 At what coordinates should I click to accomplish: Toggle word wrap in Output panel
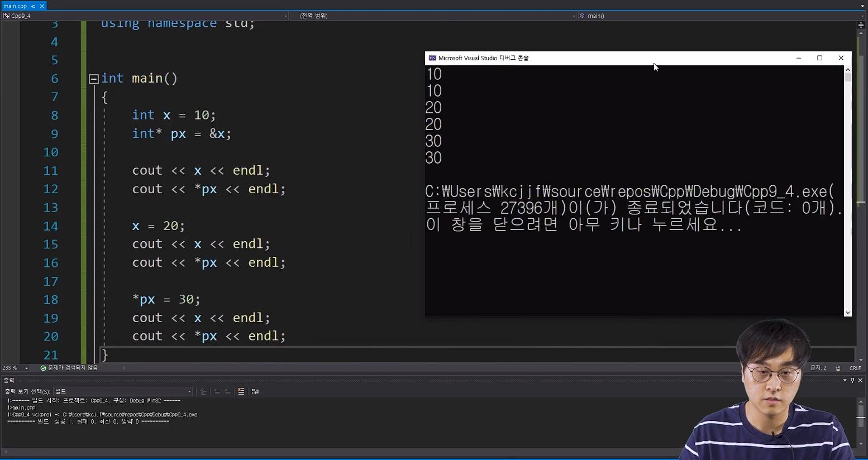(x=255, y=391)
